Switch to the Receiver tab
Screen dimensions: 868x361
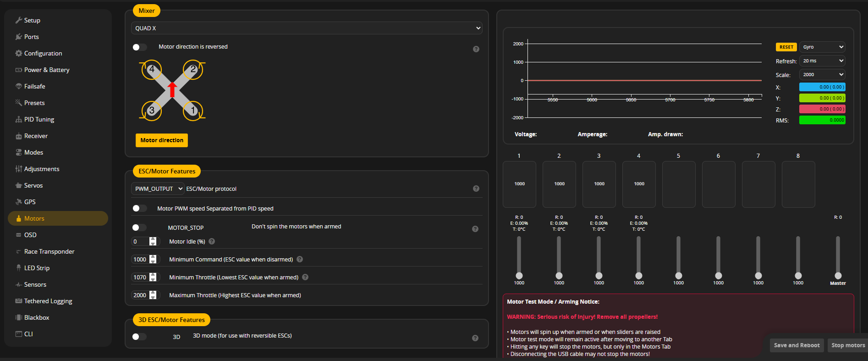point(36,136)
